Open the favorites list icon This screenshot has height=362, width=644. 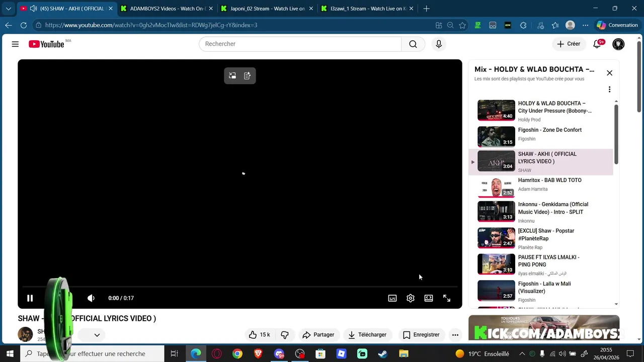(x=555, y=25)
